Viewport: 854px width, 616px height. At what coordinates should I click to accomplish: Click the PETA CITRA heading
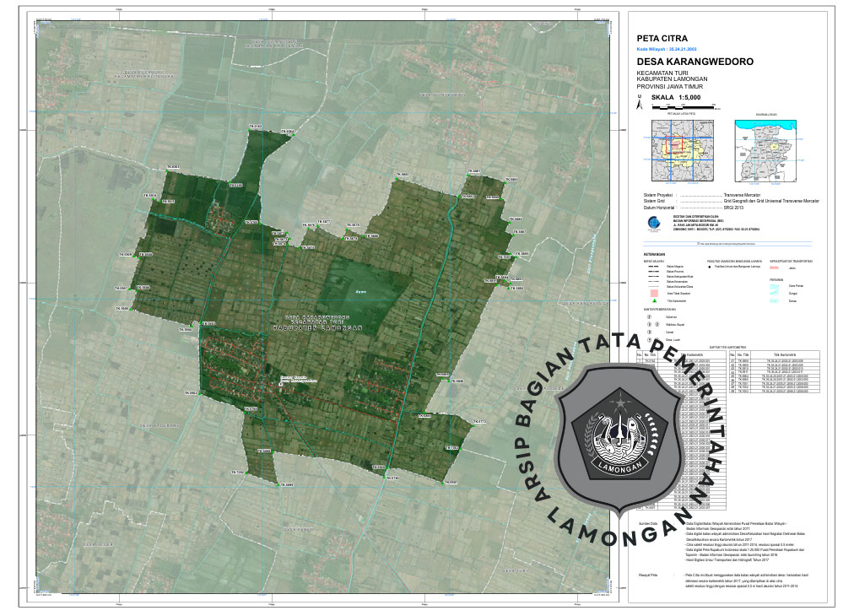pos(661,39)
